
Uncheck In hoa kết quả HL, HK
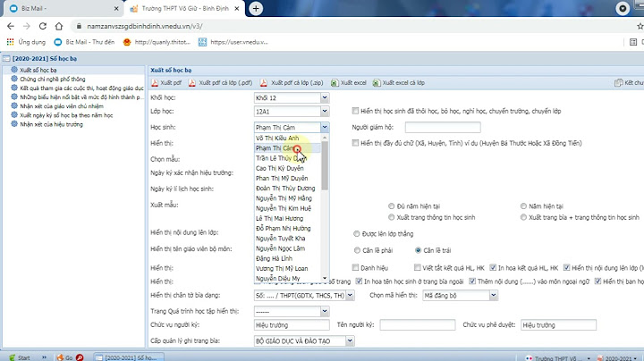(493, 267)
